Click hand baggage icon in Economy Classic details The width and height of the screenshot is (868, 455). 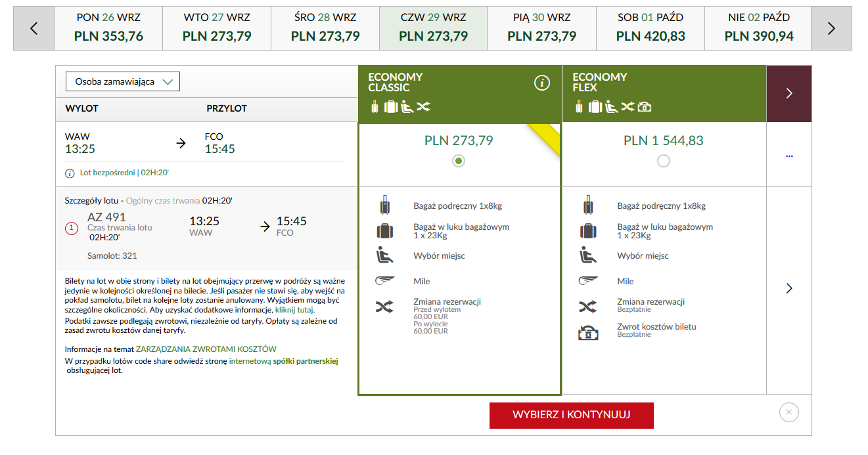tap(384, 206)
